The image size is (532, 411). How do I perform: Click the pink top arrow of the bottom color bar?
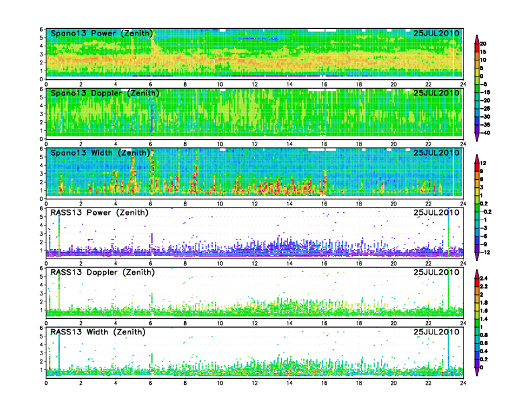pos(477,274)
